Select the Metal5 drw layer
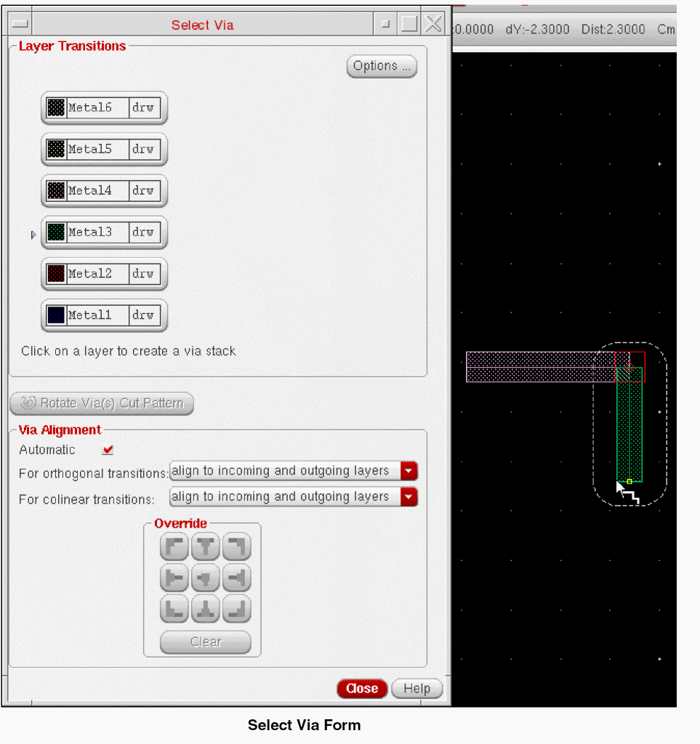The width and height of the screenshot is (700, 744). tap(104, 150)
